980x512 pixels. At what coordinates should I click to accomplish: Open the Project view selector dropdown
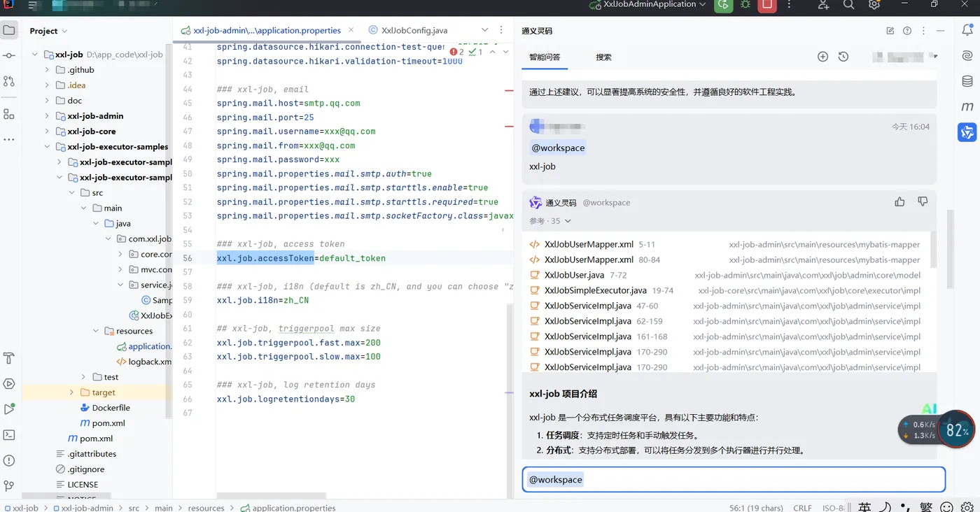click(x=48, y=31)
